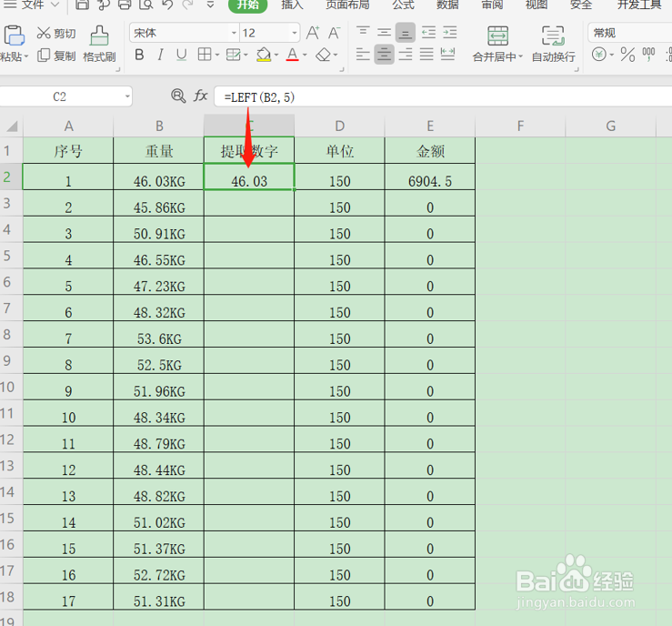Open the Name Box C2 dropdown arrow
Viewport: 672px width, 626px height.
pos(127,96)
